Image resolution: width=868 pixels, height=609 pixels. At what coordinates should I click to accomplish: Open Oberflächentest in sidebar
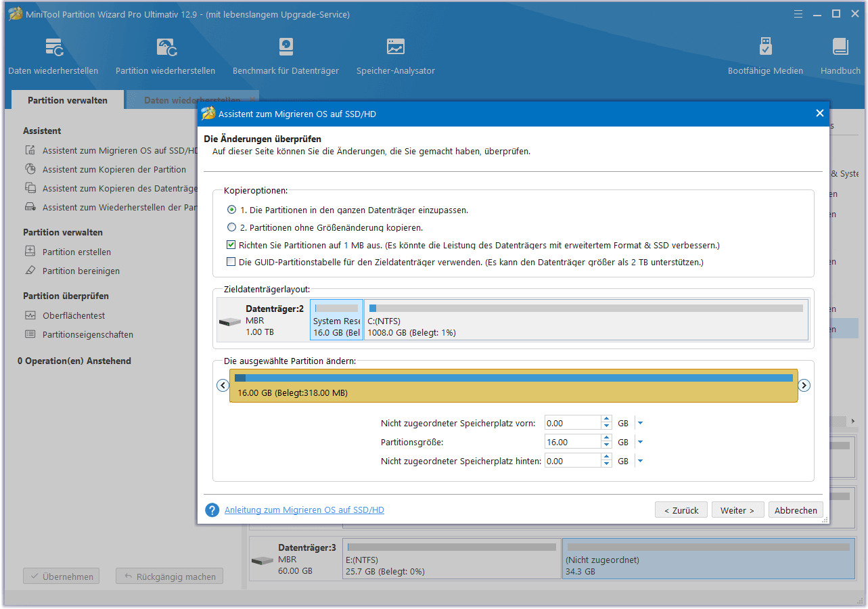click(74, 315)
